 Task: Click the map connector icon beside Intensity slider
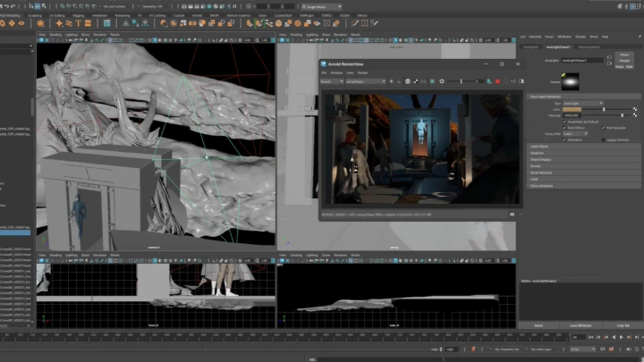635,115
